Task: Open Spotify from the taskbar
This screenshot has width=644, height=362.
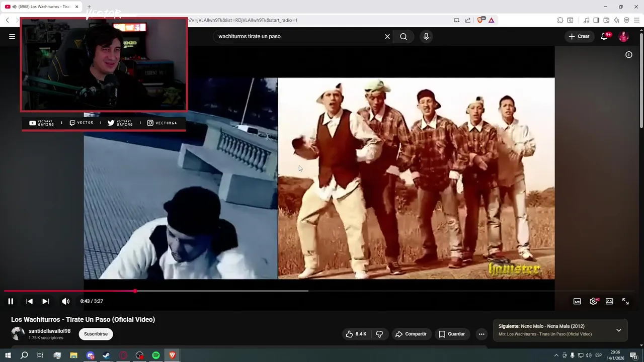Action: tap(156, 355)
